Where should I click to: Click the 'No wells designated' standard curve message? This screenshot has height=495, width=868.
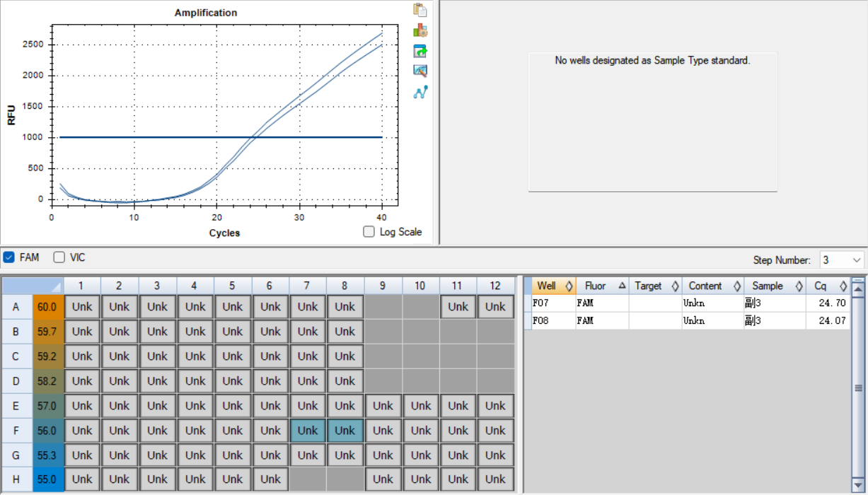coord(652,61)
